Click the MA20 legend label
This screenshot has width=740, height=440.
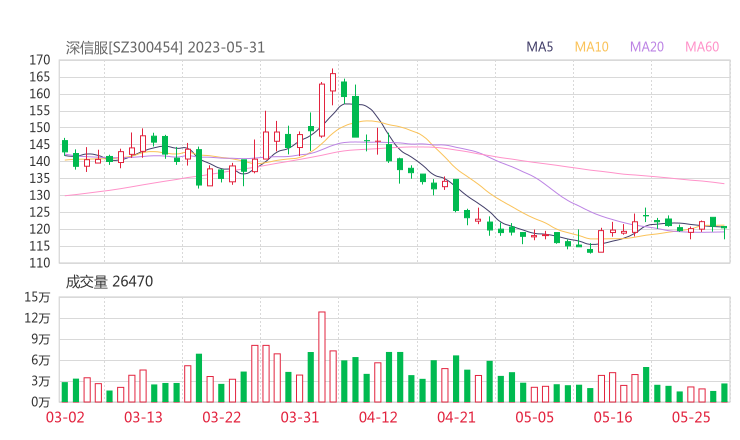[647, 47]
